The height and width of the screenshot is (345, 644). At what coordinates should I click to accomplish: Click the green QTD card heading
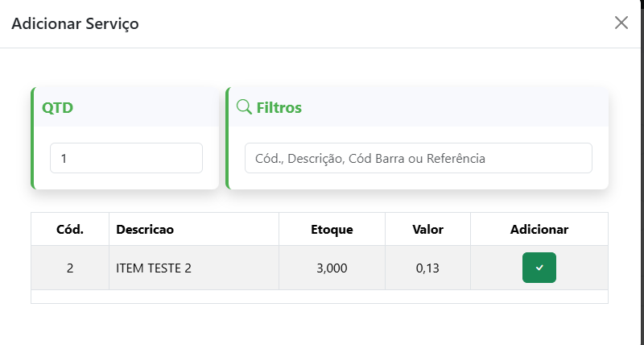pyautogui.click(x=58, y=107)
